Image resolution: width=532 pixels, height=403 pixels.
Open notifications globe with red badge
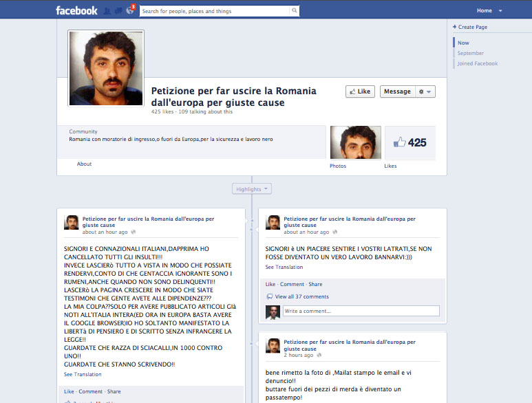130,11
